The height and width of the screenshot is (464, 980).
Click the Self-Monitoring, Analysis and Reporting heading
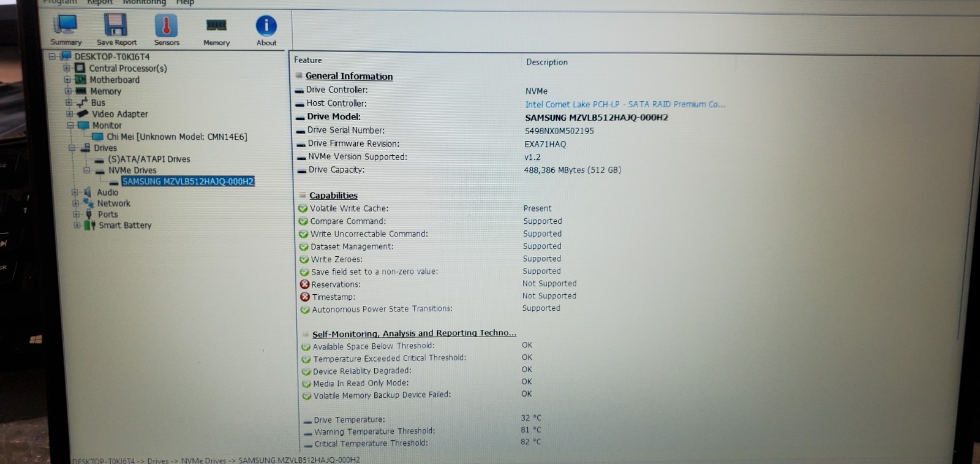(x=414, y=333)
